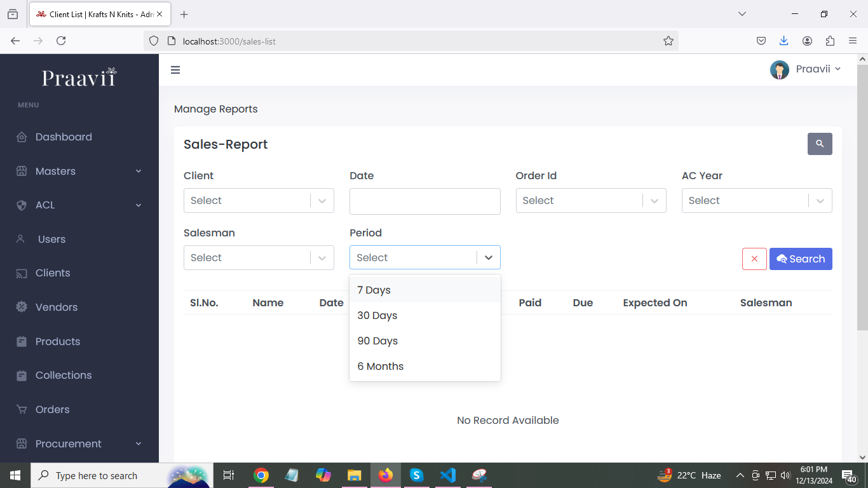The image size is (868, 488).
Task: Open Dashboard from sidebar
Action: (64, 137)
